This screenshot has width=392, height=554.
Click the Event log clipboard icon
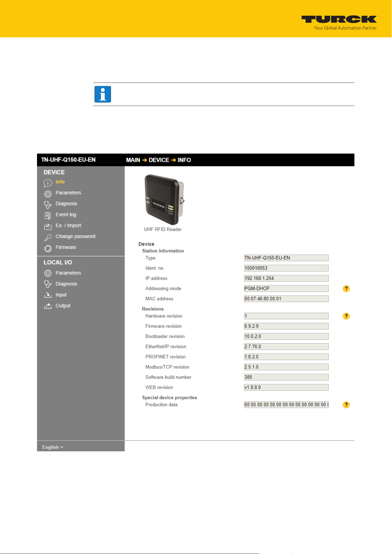(48, 215)
